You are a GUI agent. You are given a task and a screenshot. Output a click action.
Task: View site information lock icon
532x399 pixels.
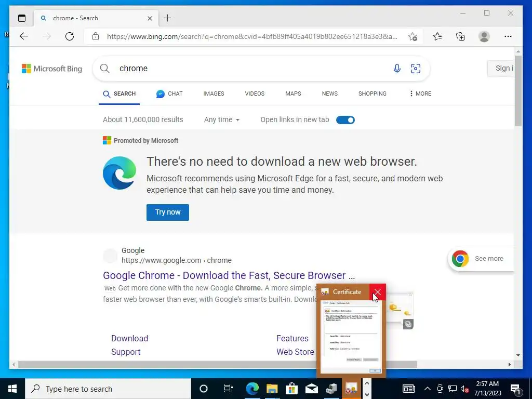tap(96, 36)
